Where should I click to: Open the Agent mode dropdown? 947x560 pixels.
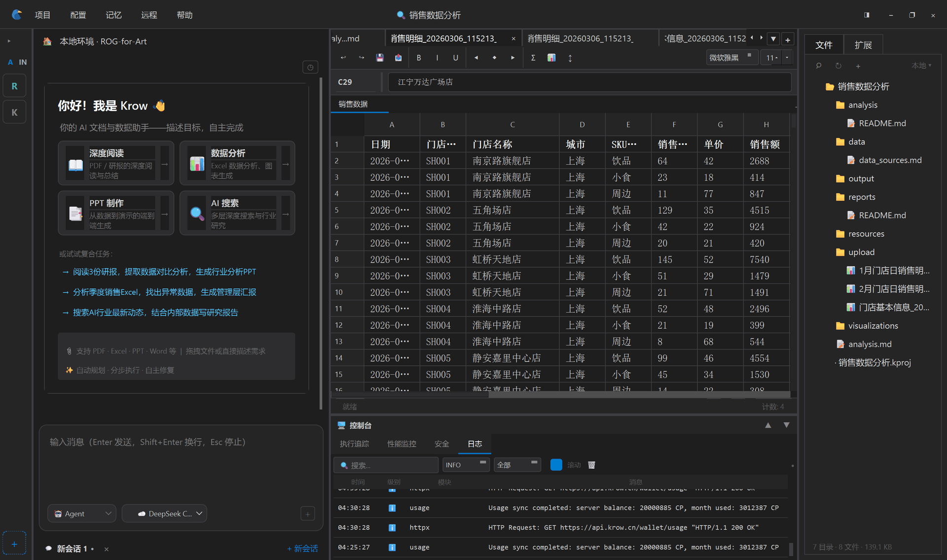tap(82, 514)
